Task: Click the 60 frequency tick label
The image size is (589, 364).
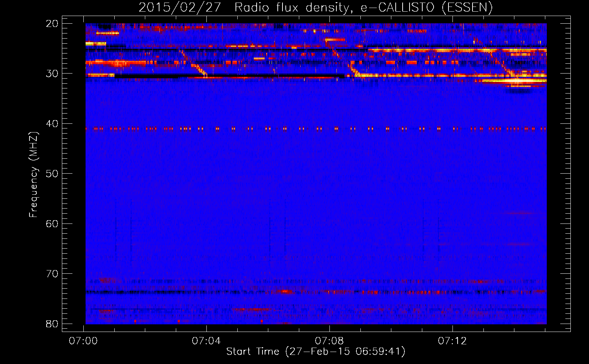Action: pos(52,223)
